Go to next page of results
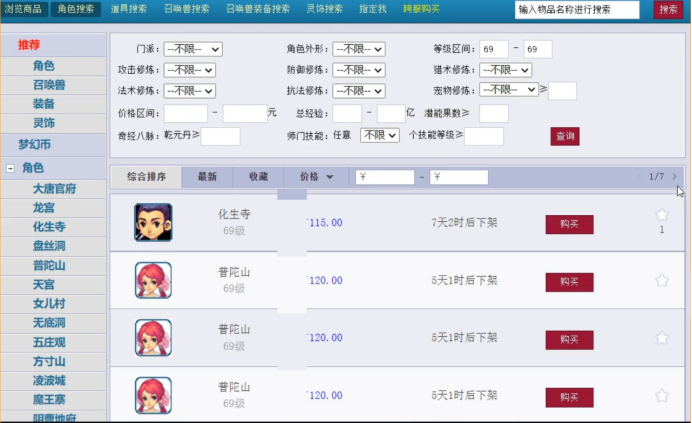Screen dimensions: 692x423 [x=675, y=177]
